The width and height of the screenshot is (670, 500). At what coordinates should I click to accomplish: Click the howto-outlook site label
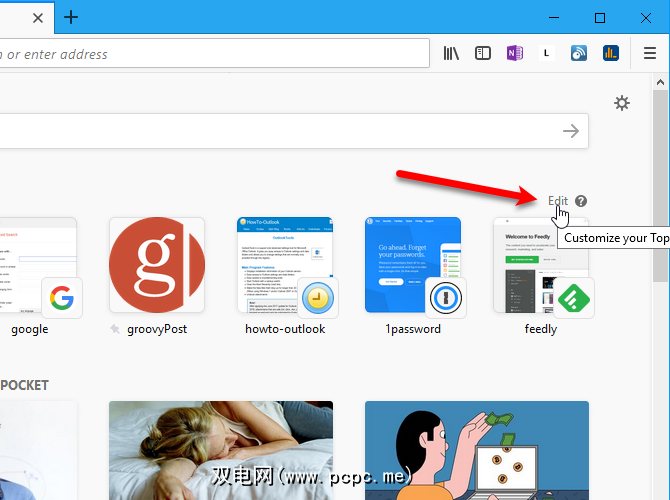tap(285, 329)
